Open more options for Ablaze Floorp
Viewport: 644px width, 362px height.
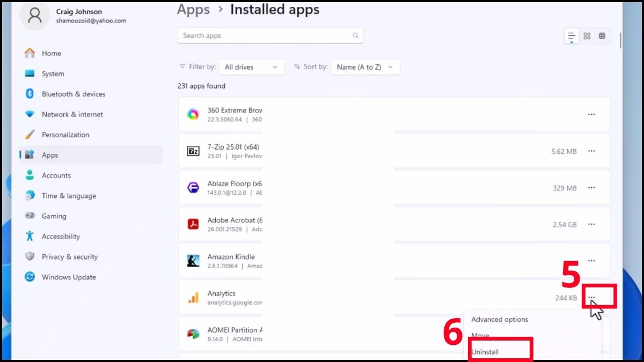[x=591, y=188]
